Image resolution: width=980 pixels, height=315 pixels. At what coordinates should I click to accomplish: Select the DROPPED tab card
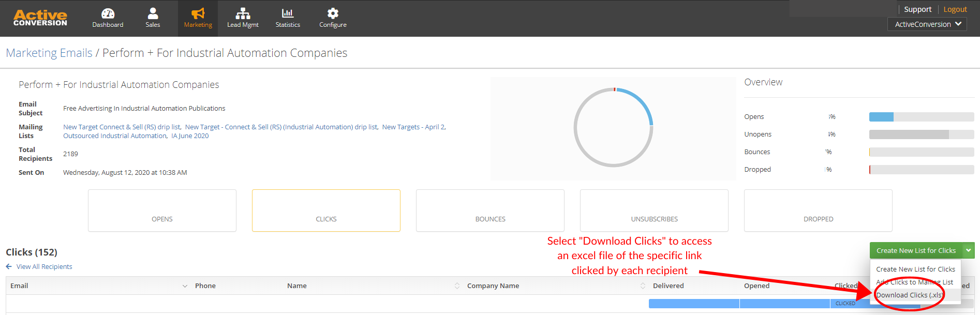click(x=818, y=211)
